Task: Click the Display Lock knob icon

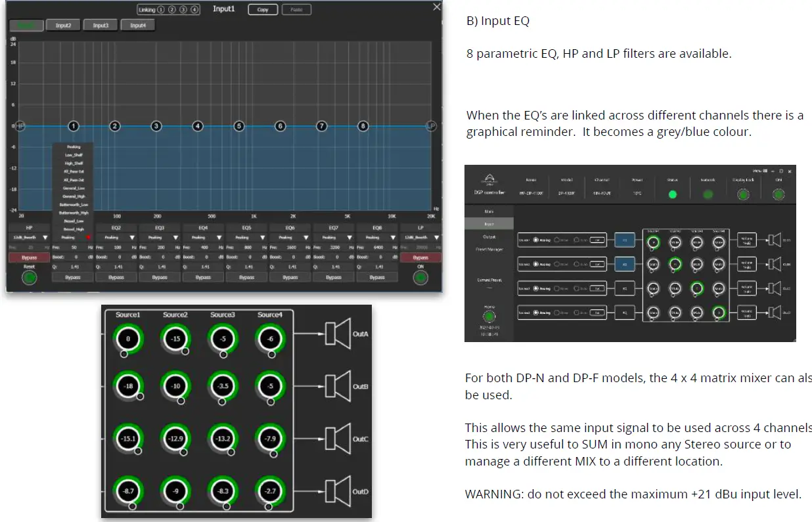Action: click(743, 194)
